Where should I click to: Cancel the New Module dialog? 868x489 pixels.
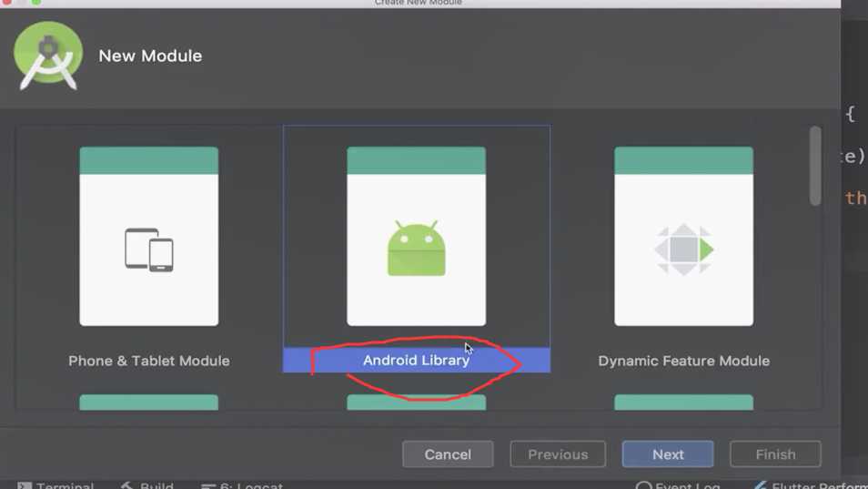[x=448, y=454]
